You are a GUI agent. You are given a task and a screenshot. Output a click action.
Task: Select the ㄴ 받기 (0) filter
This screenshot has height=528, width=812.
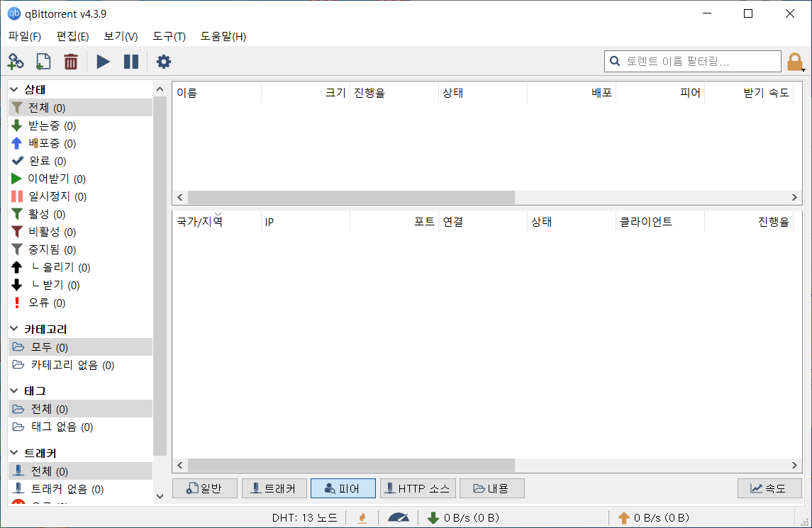(80, 285)
